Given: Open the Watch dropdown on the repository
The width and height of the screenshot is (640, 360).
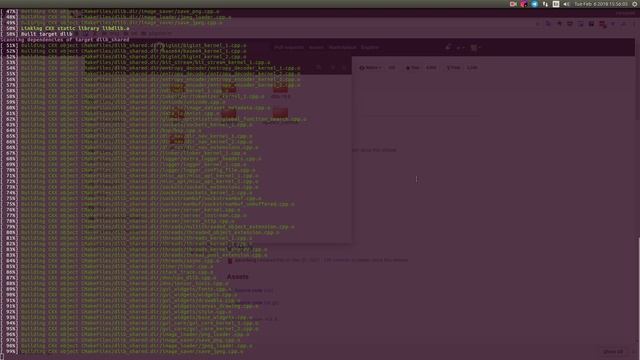Looking at the screenshot, I should point(371,68).
